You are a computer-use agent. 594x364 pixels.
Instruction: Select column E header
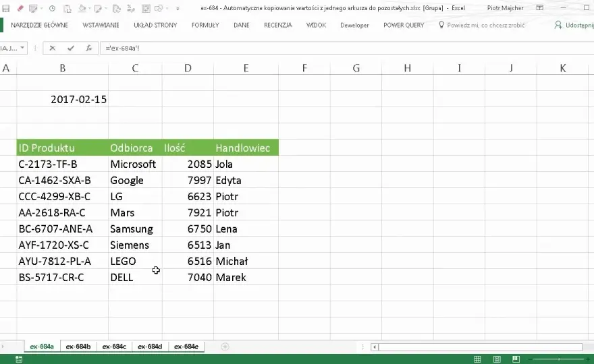pyautogui.click(x=246, y=68)
